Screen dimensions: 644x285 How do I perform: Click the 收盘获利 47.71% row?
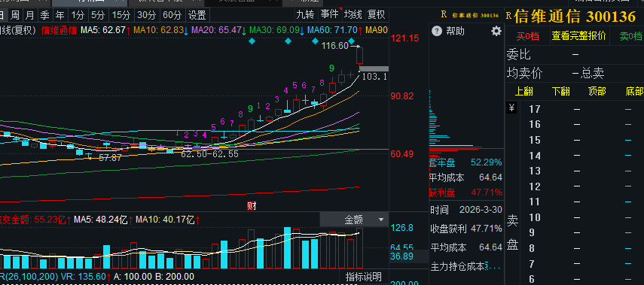(x=465, y=229)
